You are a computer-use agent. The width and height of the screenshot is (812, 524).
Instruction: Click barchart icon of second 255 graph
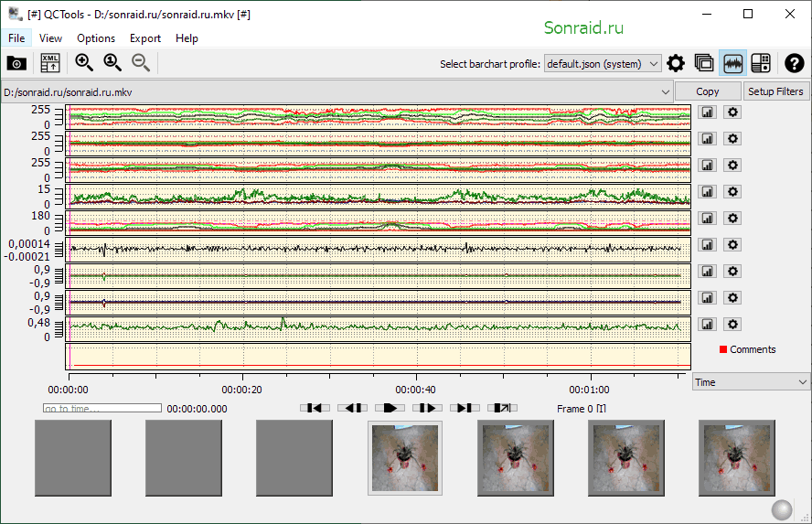click(x=707, y=138)
